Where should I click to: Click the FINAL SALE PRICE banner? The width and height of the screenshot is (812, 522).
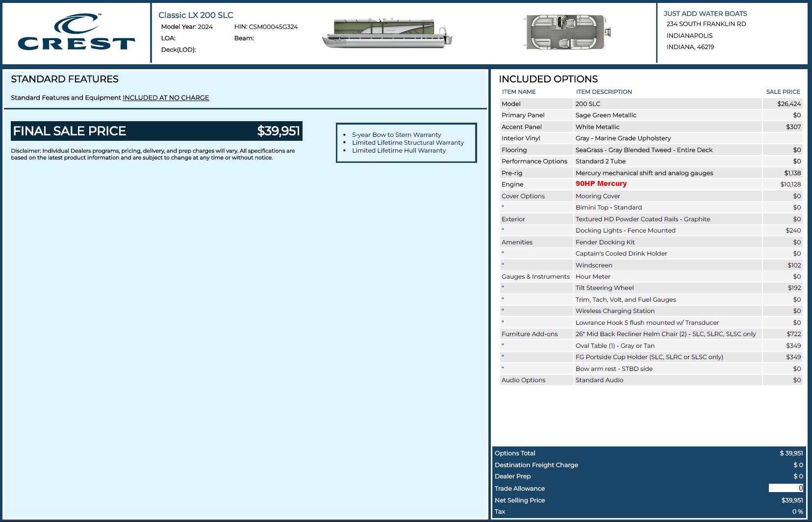pos(156,131)
